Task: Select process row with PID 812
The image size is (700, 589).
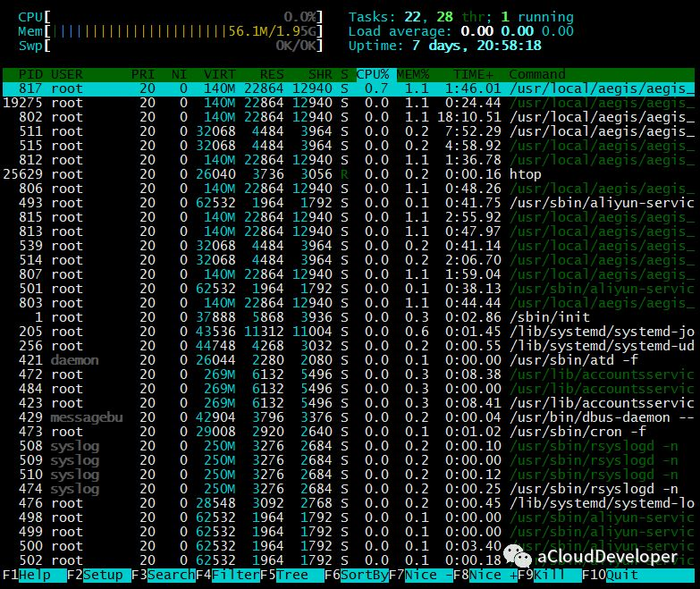Action: 349,160
